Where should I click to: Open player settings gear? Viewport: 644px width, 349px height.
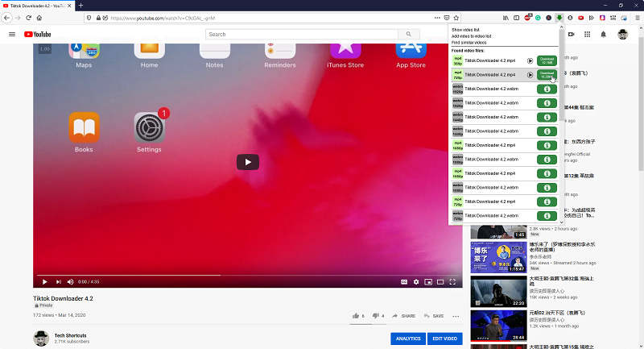point(416,281)
